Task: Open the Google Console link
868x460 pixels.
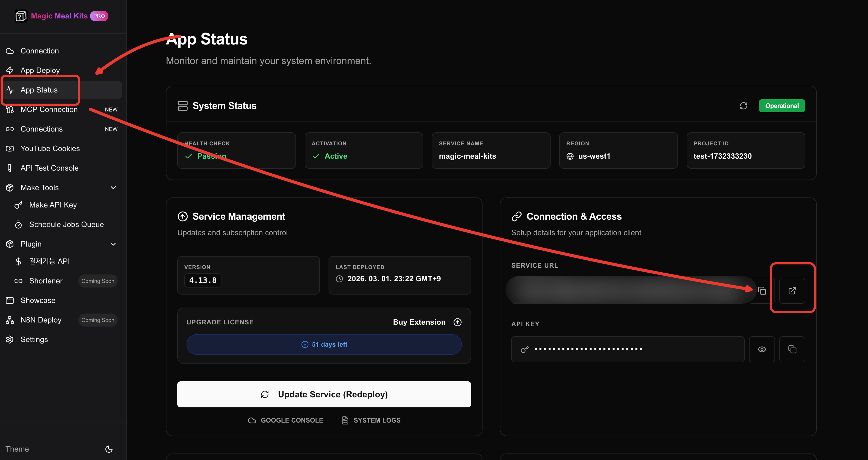Action: (286, 420)
